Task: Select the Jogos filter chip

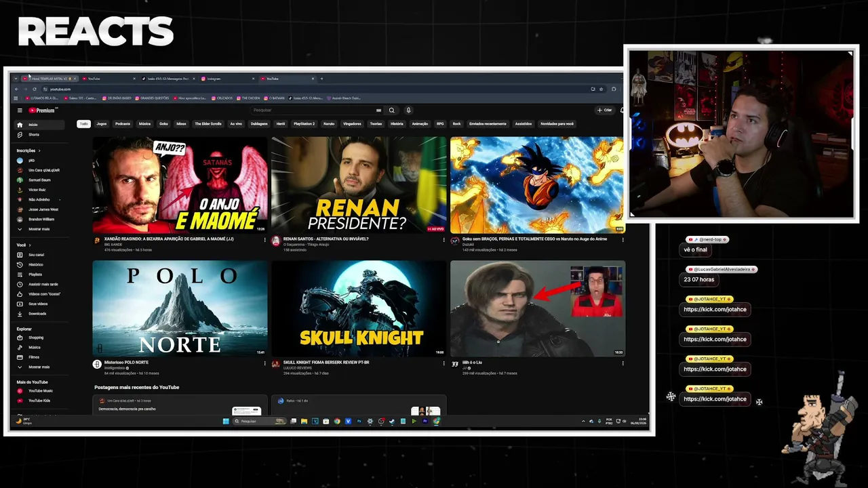Action: pyautogui.click(x=102, y=124)
